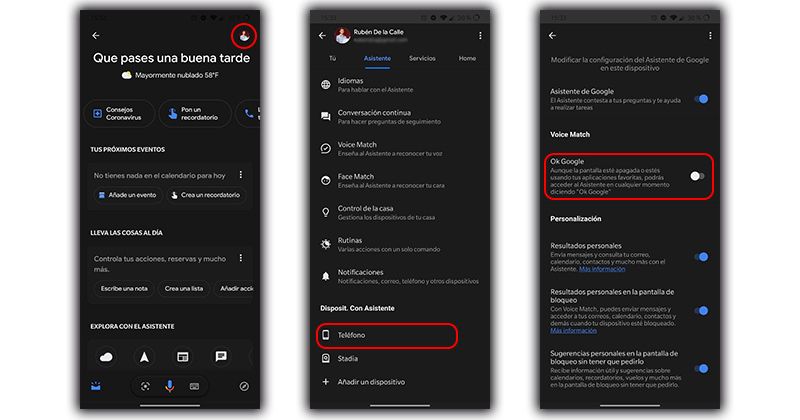This screenshot has height=420, width=800.
Task: Open Google Lens from bottom bar
Action: click(x=145, y=387)
